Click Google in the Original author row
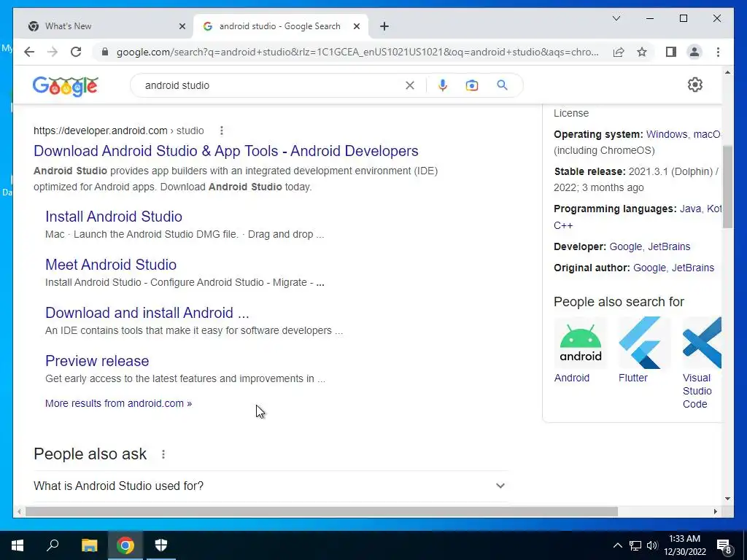Screen dimensions: 747x560 tap(649, 268)
